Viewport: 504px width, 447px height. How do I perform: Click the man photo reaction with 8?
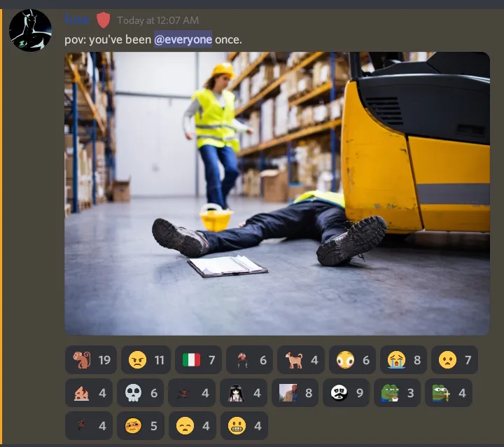pos(295,392)
